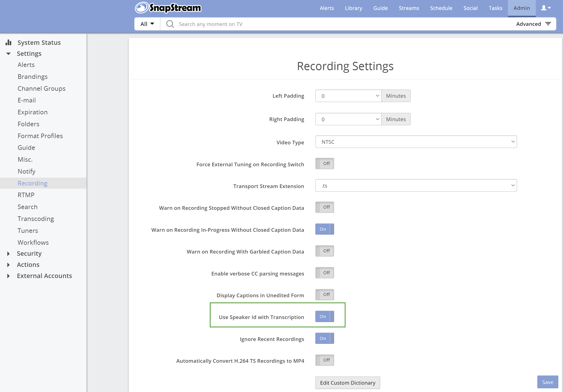563x392 pixels.
Task: Toggle Force External Tuning on Recording Switch
Action: click(x=324, y=164)
